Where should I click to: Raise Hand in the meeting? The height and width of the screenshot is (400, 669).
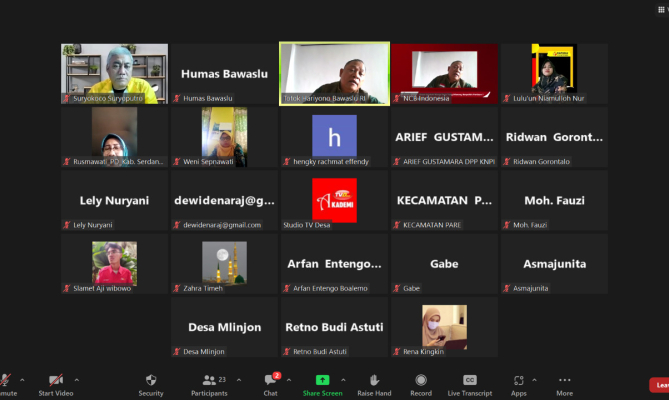374,381
